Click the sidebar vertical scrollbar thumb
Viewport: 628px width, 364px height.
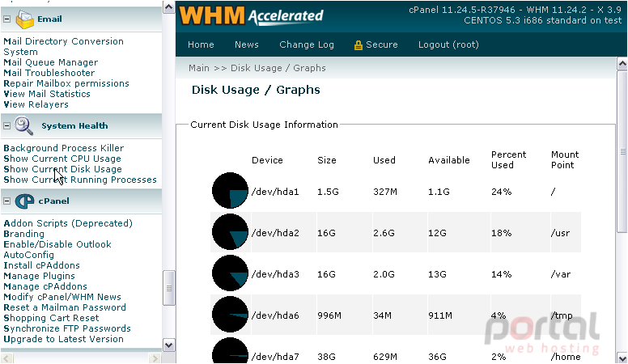click(168, 288)
